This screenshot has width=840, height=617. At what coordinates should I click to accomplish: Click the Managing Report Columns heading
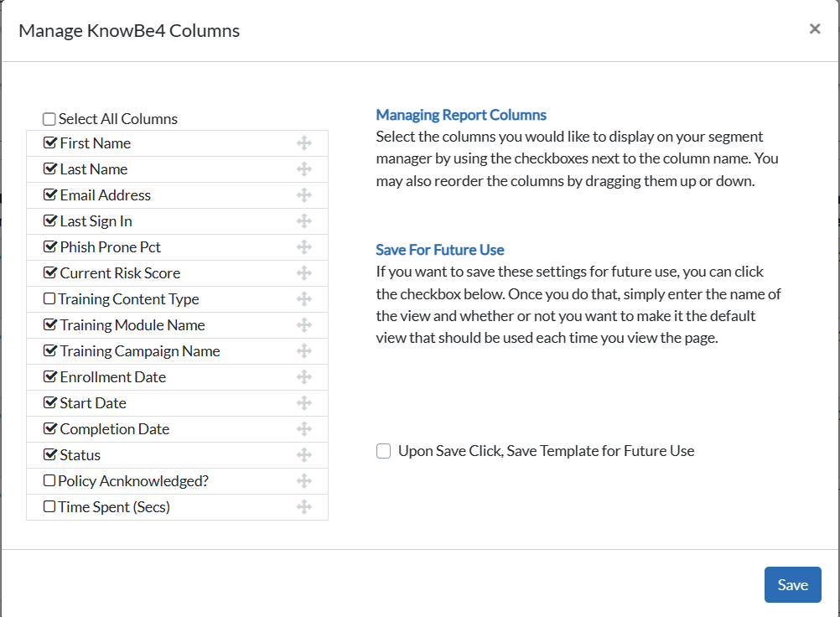tap(461, 115)
